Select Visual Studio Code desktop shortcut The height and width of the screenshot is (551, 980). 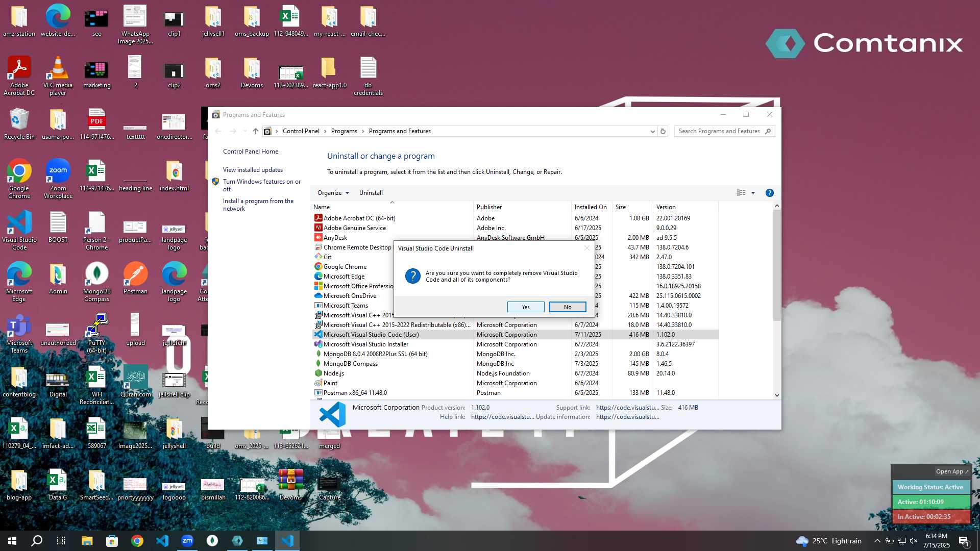(19, 231)
